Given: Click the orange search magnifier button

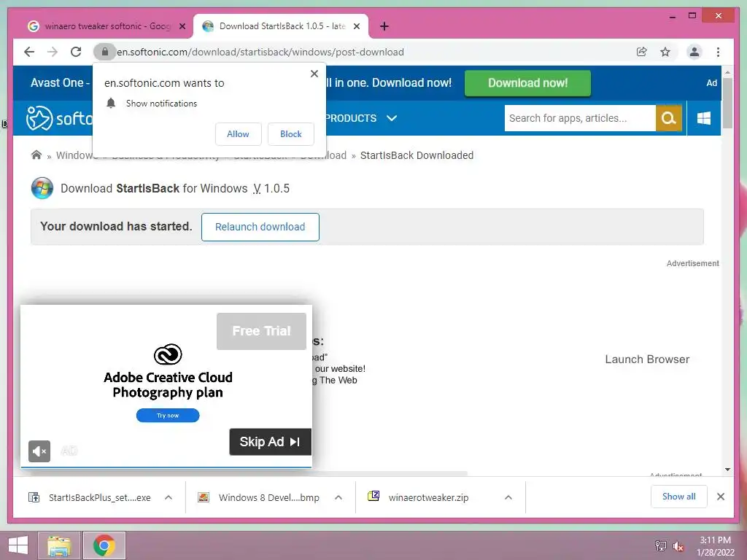Looking at the screenshot, I should coord(668,118).
